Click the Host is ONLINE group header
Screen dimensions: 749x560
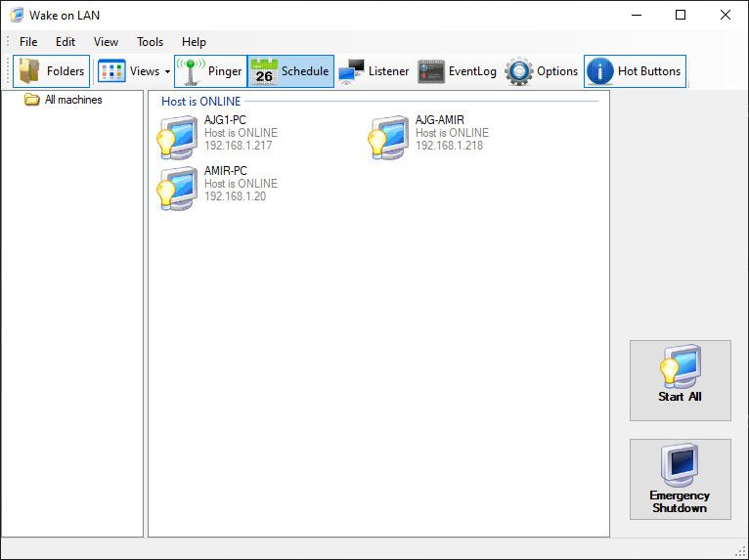pyautogui.click(x=201, y=102)
